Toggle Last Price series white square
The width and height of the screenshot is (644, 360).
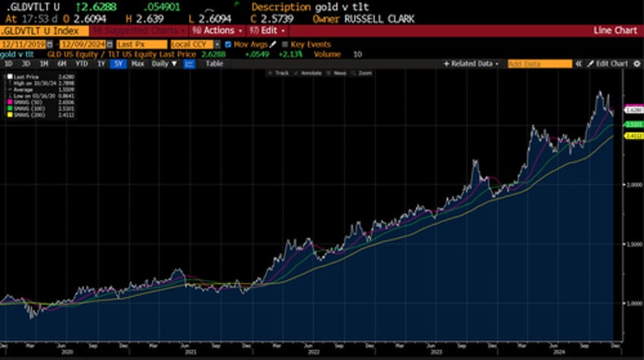(x=10, y=77)
